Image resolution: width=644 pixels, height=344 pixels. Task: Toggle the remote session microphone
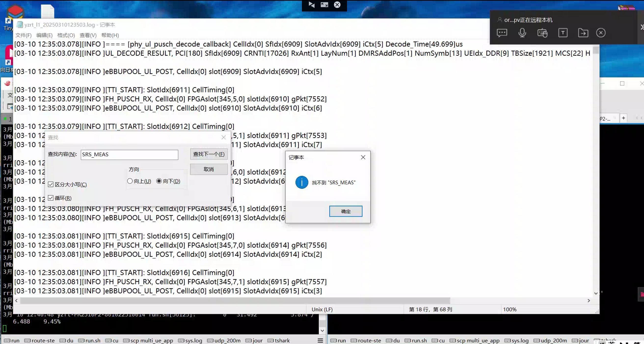pyautogui.click(x=522, y=33)
